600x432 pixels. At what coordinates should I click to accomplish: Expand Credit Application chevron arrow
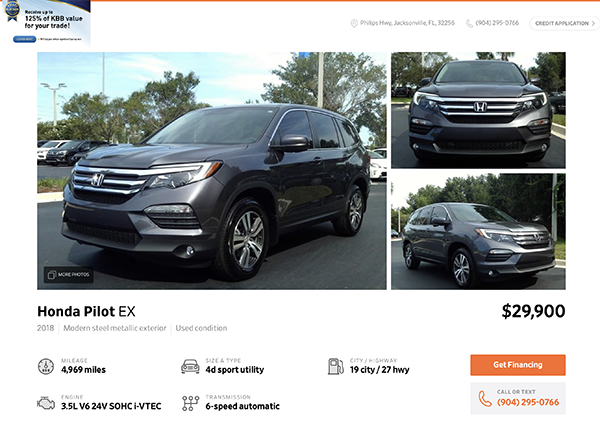pos(593,23)
